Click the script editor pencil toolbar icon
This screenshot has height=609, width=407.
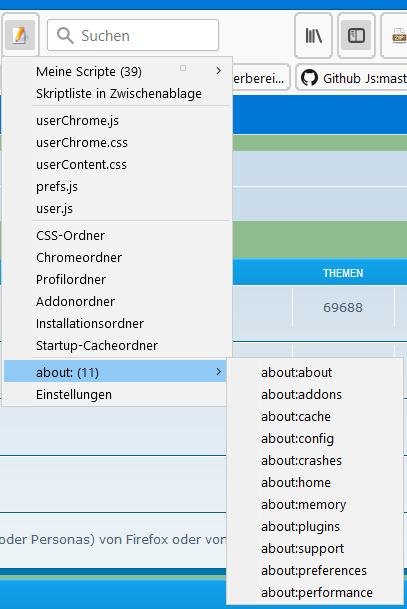pos(20,35)
